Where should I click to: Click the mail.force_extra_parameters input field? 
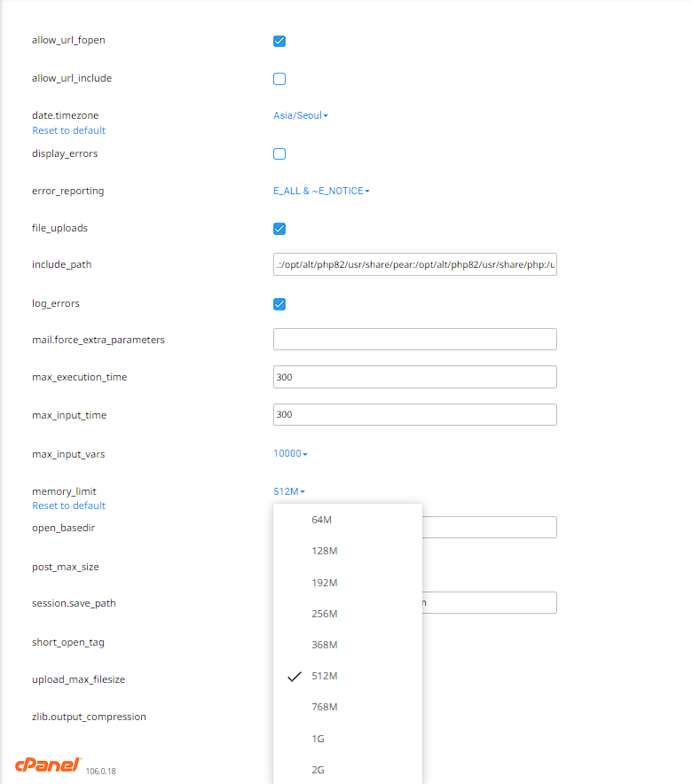coord(415,339)
